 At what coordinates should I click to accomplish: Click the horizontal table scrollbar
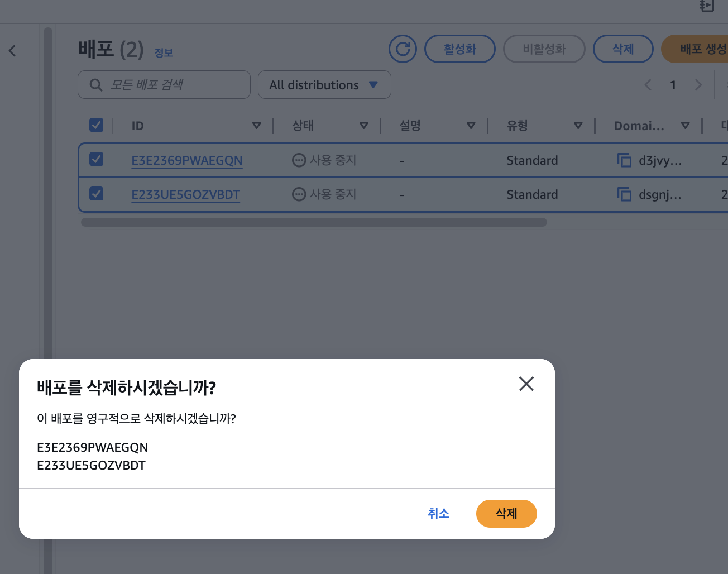point(314,222)
